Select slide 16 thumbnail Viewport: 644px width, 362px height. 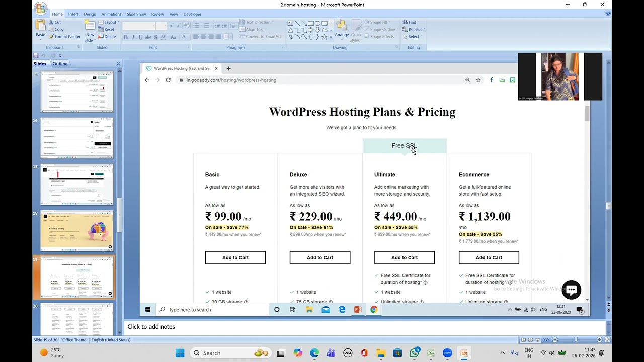[77, 138]
